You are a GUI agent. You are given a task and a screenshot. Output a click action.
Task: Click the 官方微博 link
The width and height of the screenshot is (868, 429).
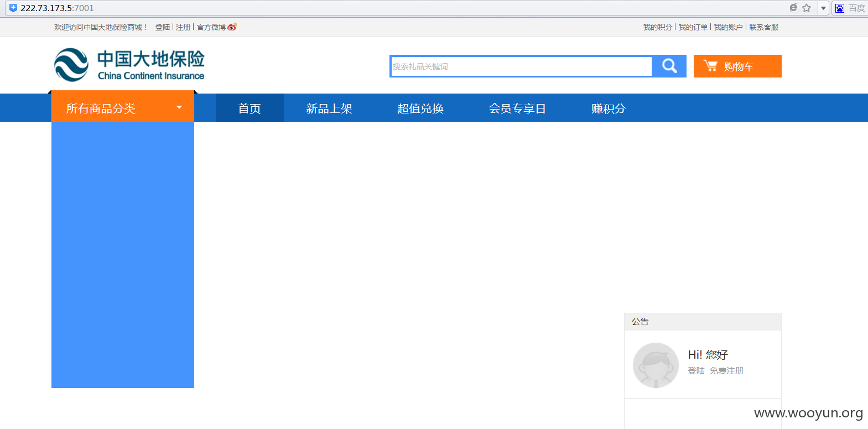click(211, 27)
